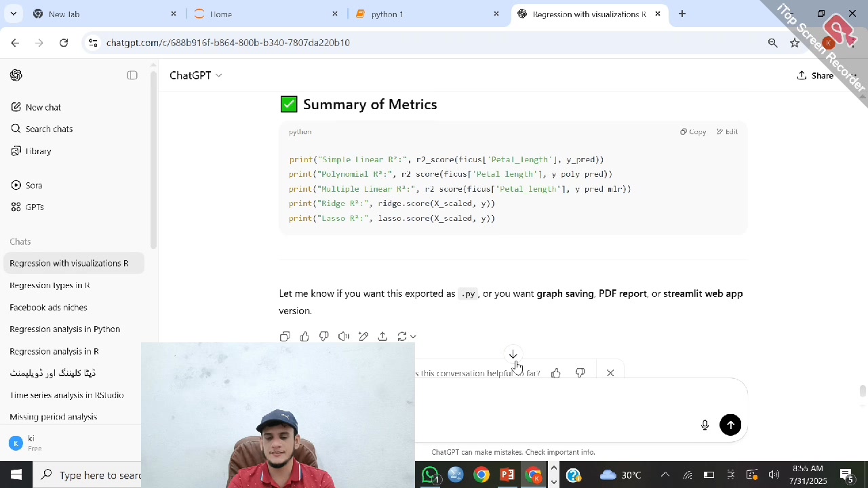Click the microphone dictation icon
Viewport: 868px width, 488px height.
tap(705, 425)
